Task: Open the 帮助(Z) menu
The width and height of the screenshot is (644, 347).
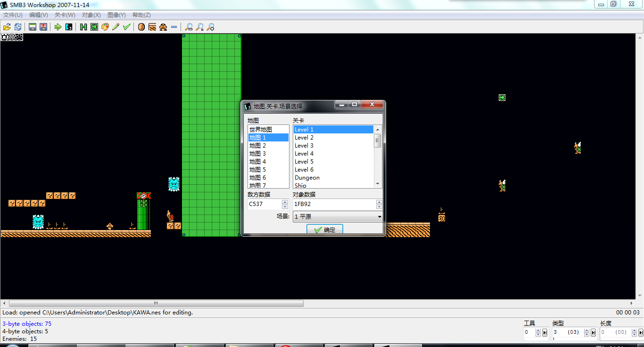Action: coord(141,15)
